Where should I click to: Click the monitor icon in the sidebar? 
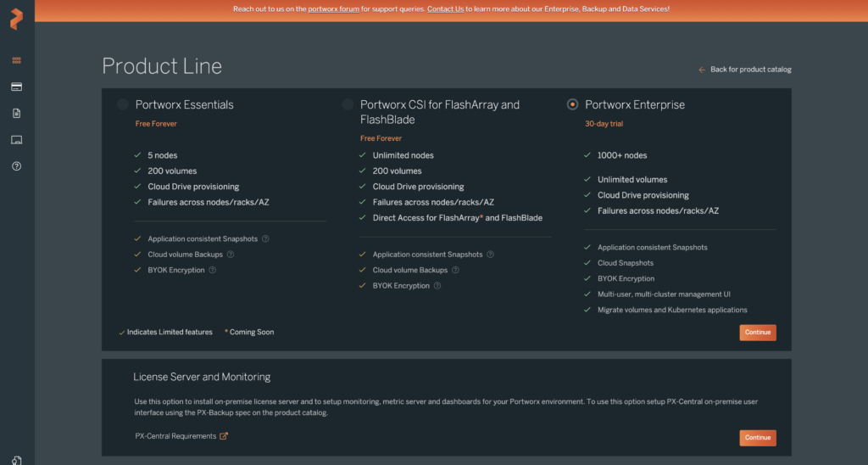coord(16,139)
